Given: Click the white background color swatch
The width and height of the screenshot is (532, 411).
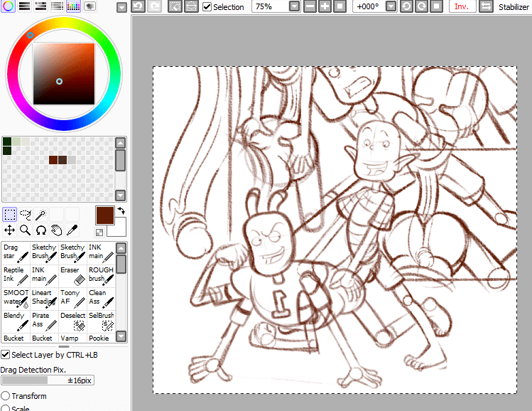Looking at the screenshot, I should pos(119,230).
